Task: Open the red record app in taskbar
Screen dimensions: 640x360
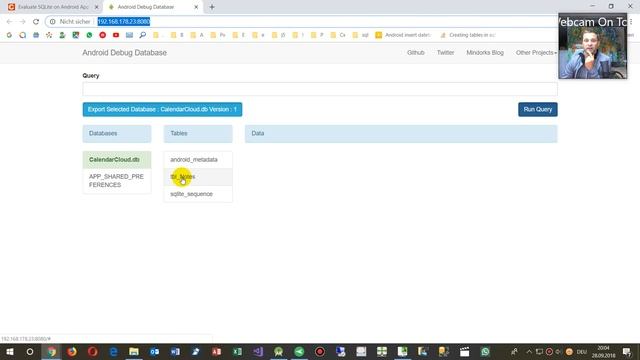Action: pos(320,351)
